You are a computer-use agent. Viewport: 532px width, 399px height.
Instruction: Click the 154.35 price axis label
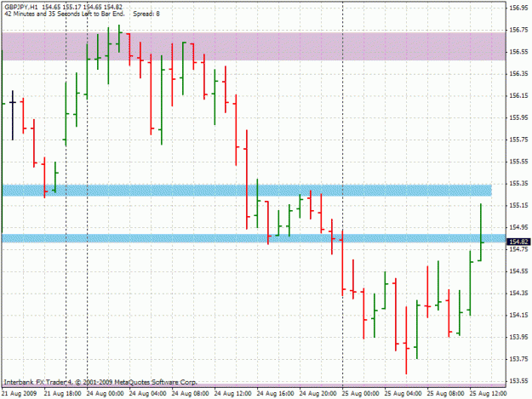[518, 293]
